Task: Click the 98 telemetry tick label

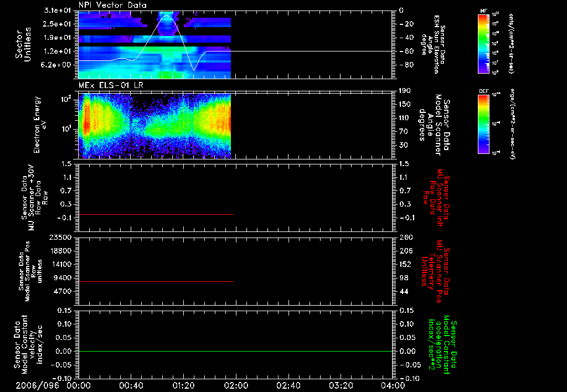Action: click(404, 278)
